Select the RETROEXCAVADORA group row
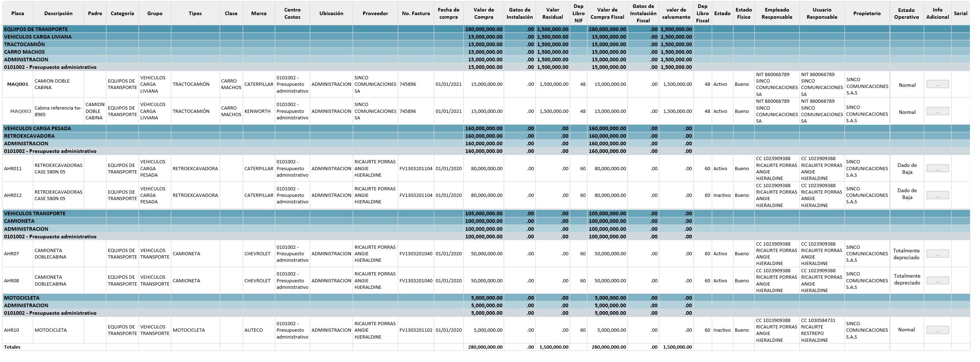The width and height of the screenshot is (980, 362). tap(486, 136)
